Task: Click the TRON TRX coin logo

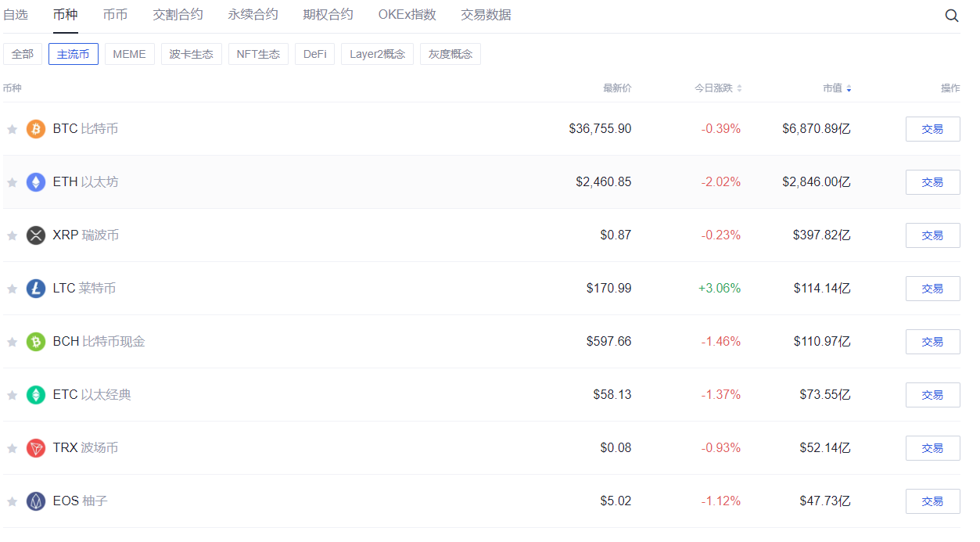Action: pyautogui.click(x=36, y=448)
